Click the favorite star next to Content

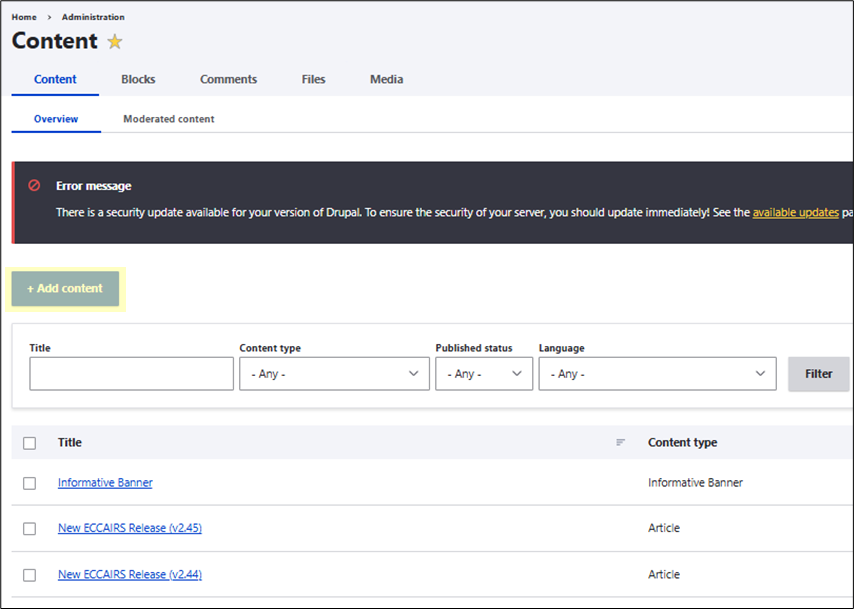[115, 42]
